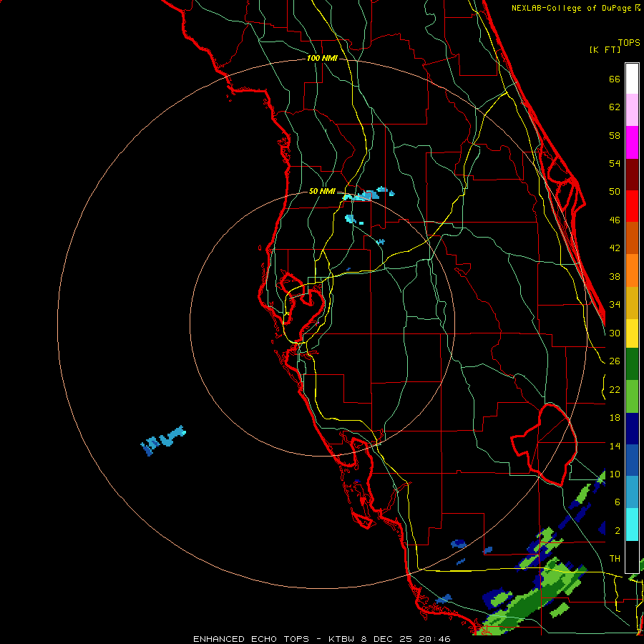Select the cyan echo on the 50 NMI ring
The width and height of the screenshot is (644, 644).
[x=361, y=196]
